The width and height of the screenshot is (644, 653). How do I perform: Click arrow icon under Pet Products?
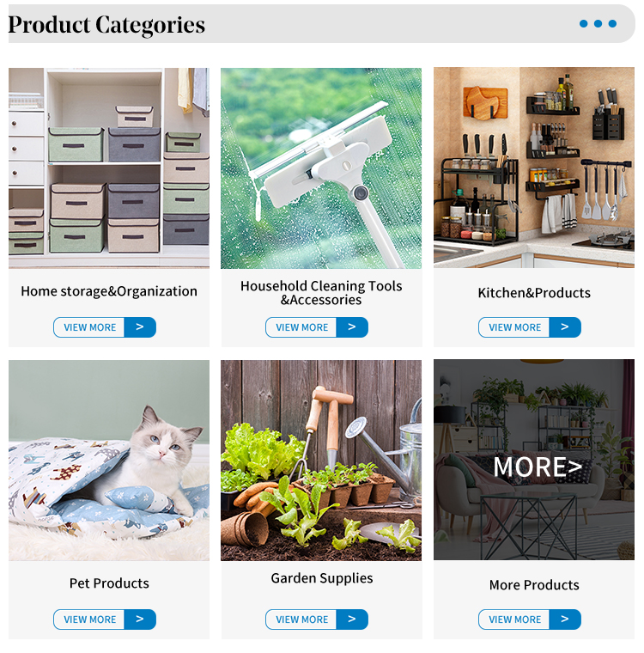coord(140,619)
